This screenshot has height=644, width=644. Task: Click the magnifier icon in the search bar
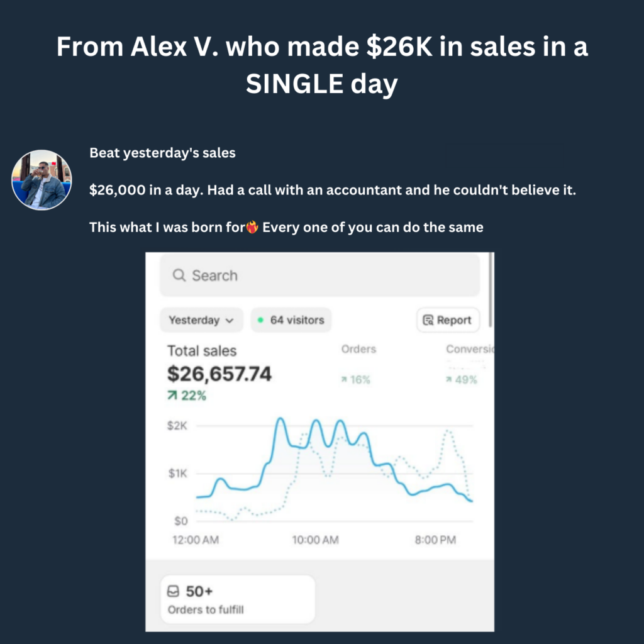click(179, 275)
